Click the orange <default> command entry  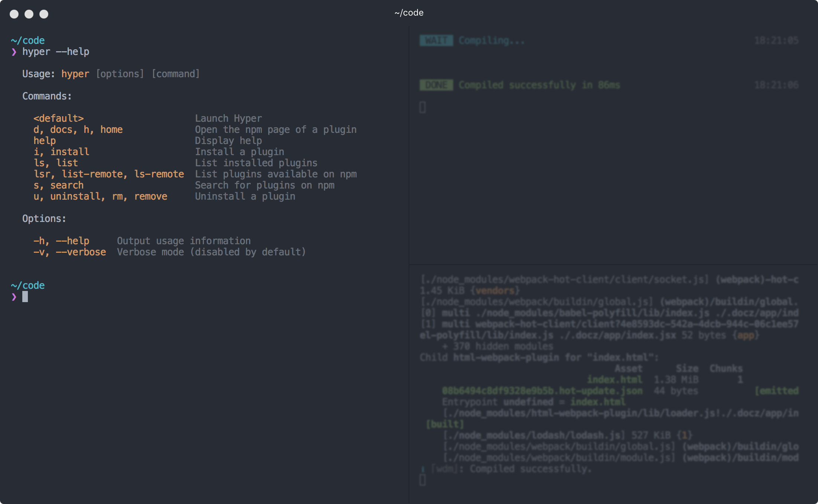pyautogui.click(x=59, y=118)
